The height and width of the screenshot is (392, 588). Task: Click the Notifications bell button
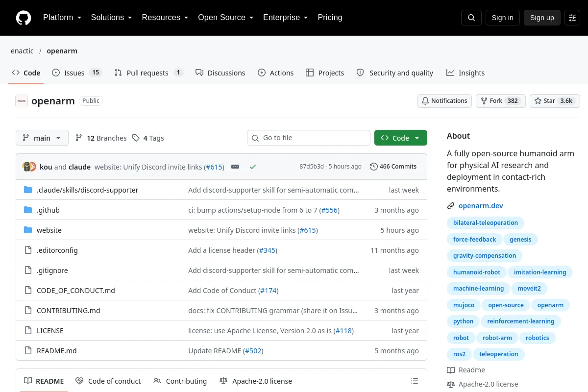point(444,101)
